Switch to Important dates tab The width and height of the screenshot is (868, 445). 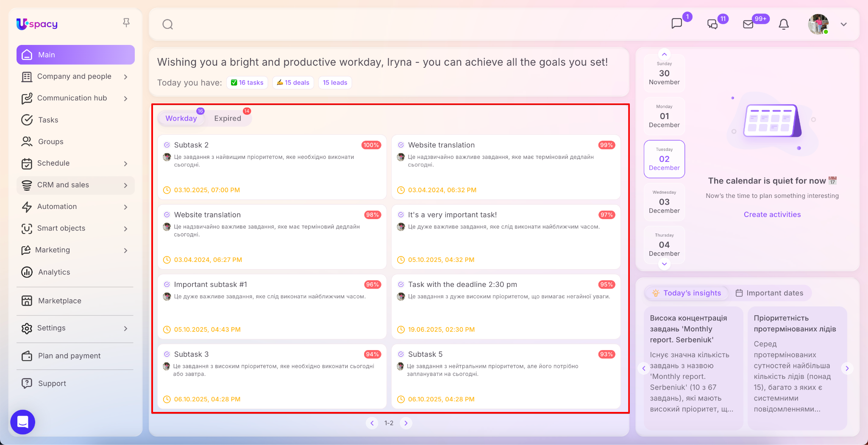[x=770, y=293]
